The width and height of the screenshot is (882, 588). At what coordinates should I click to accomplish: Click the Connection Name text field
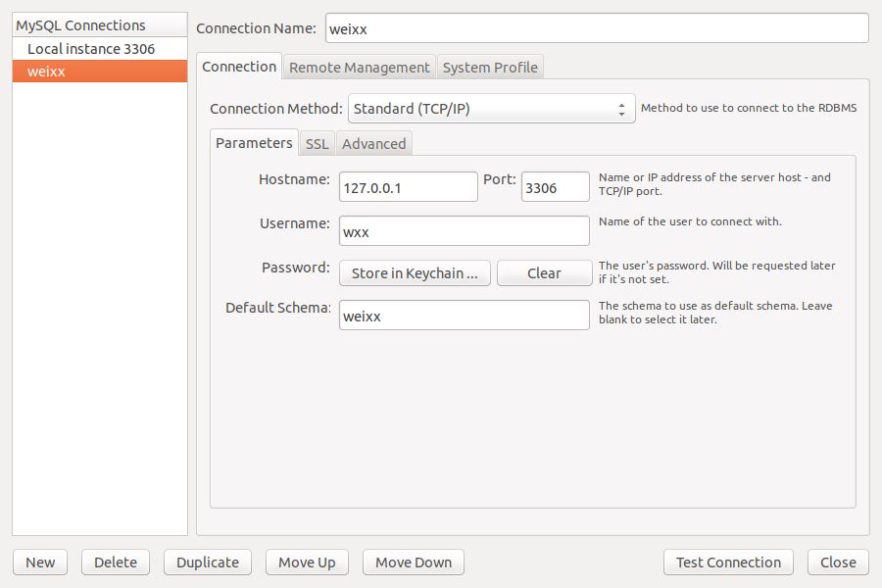(x=596, y=28)
